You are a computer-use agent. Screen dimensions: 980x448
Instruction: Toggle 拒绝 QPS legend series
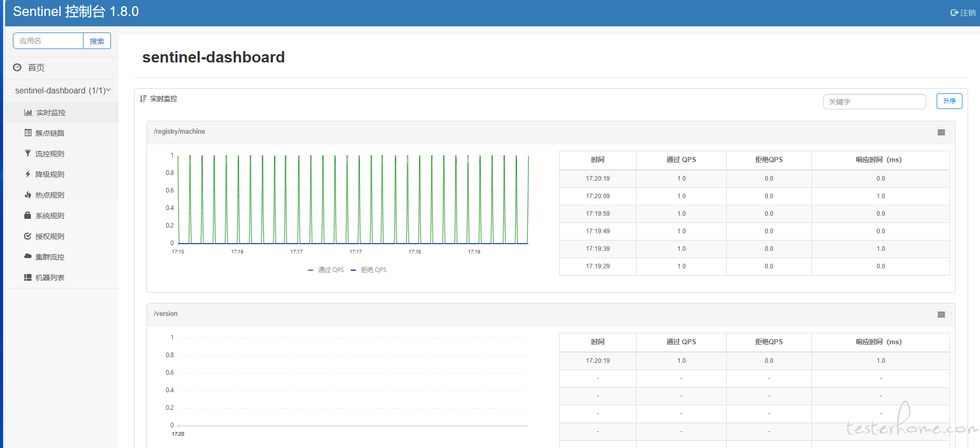pyautogui.click(x=369, y=270)
